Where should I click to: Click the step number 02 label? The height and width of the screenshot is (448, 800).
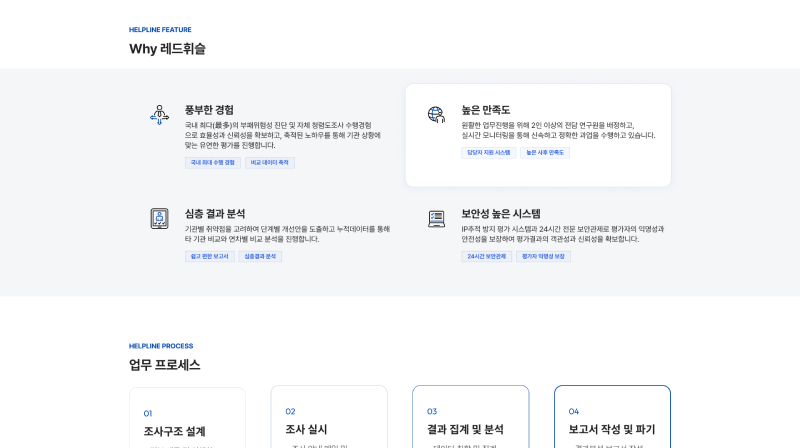[290, 411]
